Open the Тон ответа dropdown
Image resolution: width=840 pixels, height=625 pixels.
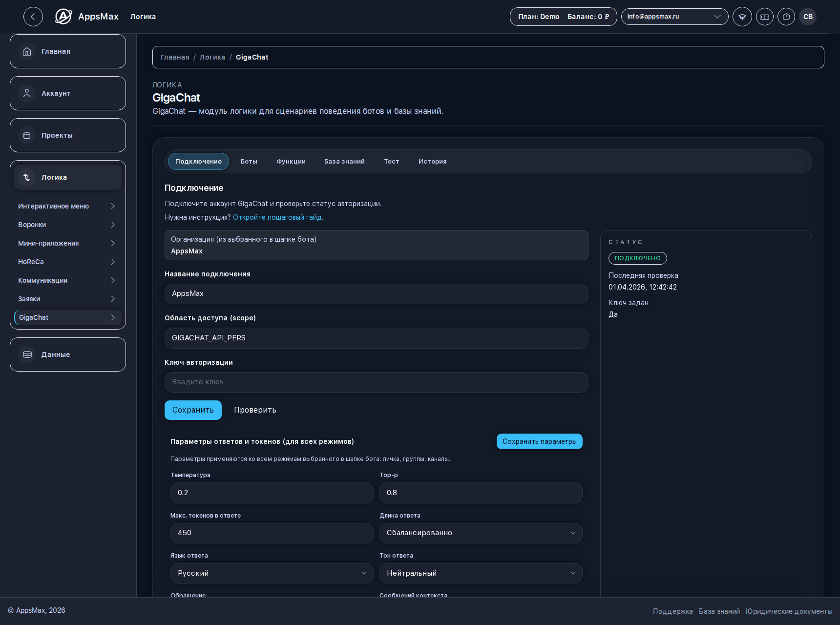click(481, 573)
